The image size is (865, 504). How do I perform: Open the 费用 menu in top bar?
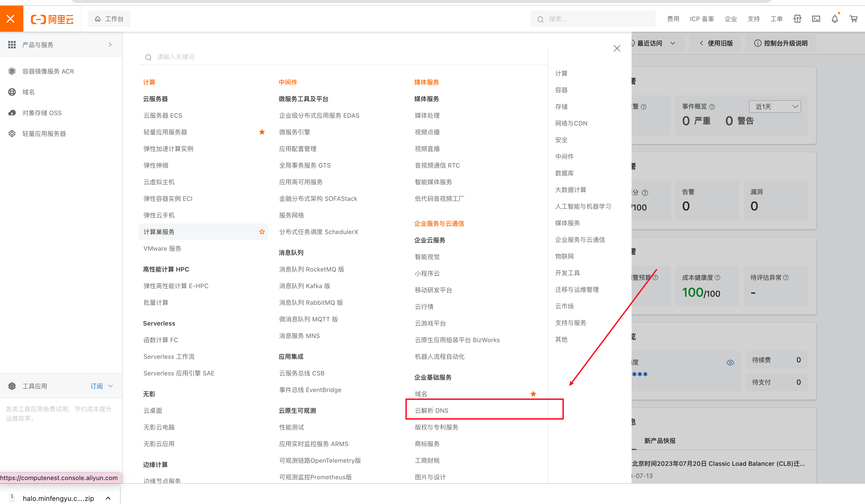click(x=673, y=19)
